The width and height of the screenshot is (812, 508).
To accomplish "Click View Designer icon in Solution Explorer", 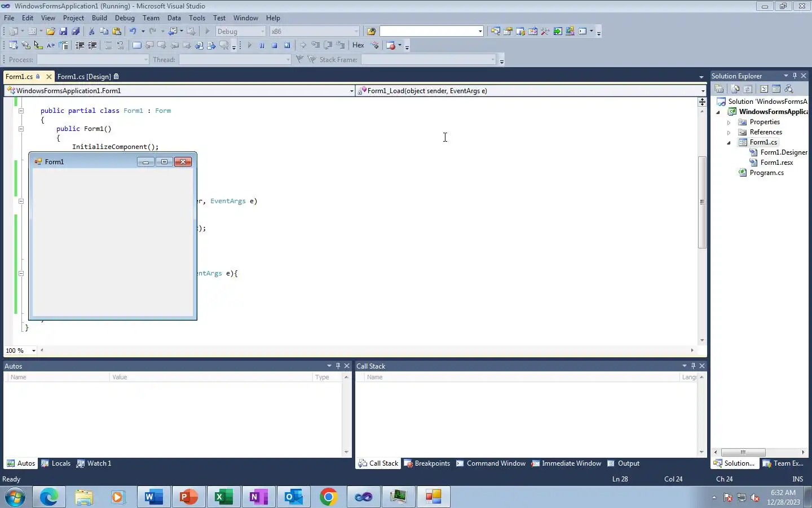I will (x=776, y=89).
